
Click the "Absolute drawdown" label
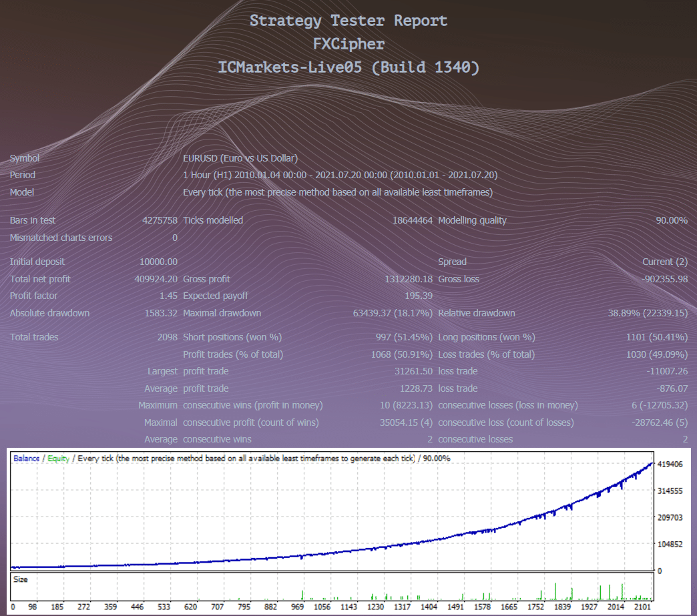pos(50,313)
